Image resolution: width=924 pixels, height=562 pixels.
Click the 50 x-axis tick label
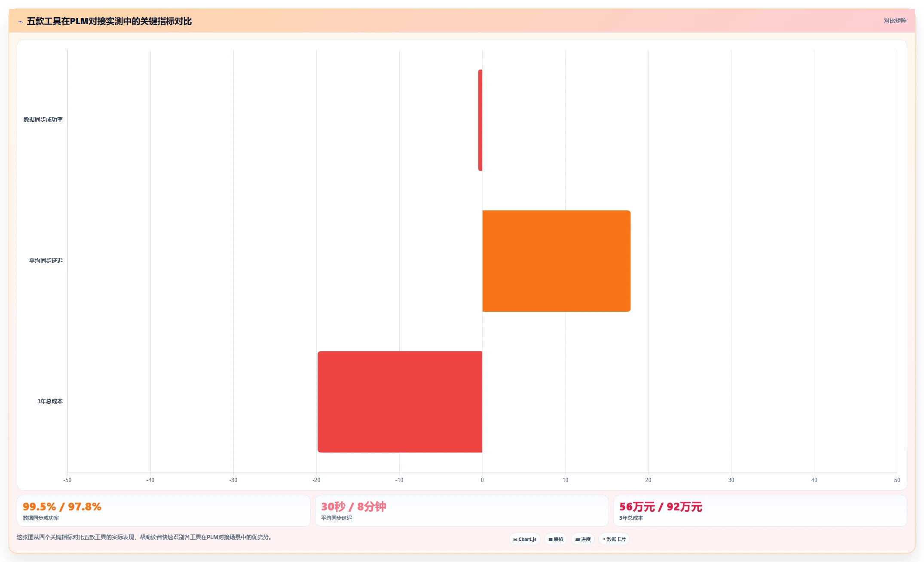coord(897,480)
